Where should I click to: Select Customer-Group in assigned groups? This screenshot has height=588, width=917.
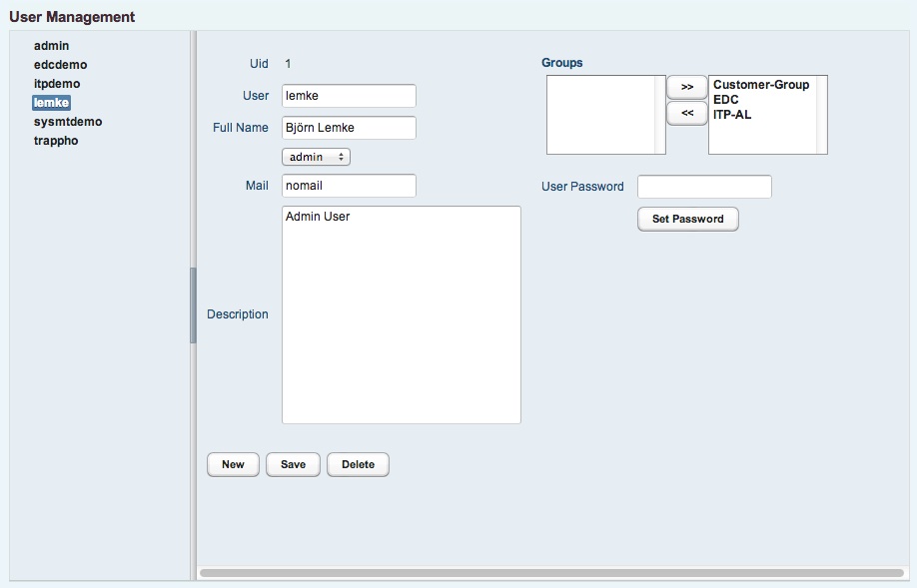point(761,85)
